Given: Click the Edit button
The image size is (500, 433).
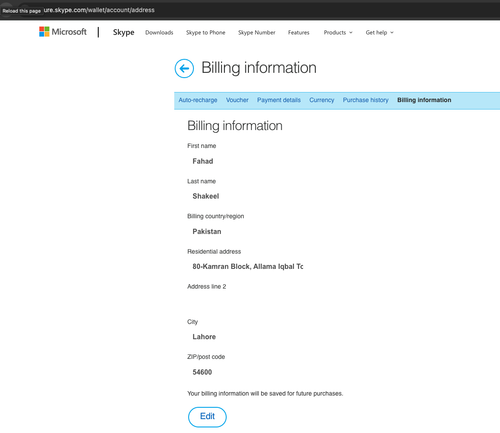Looking at the screenshot, I should [x=207, y=417].
